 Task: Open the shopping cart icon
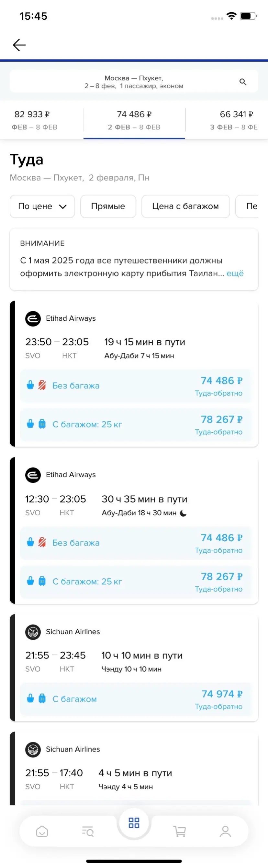(180, 831)
